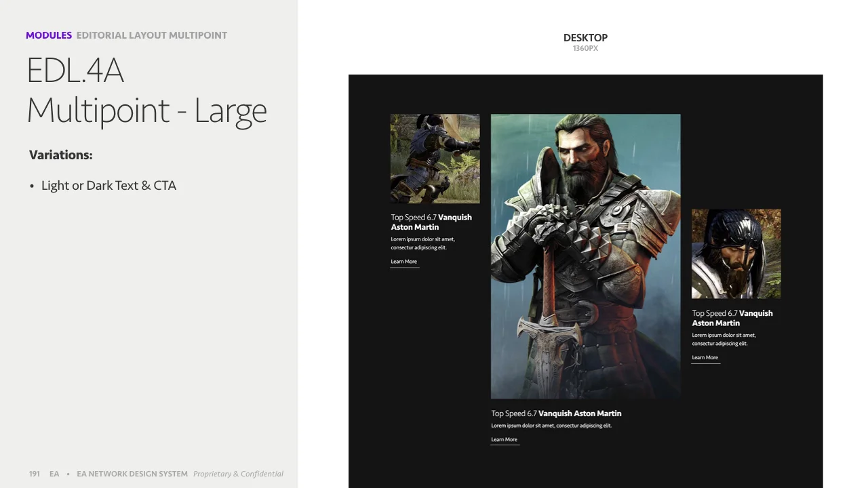
Task: Click the Learn More link under the crouching warrior image
Action: tap(404, 262)
